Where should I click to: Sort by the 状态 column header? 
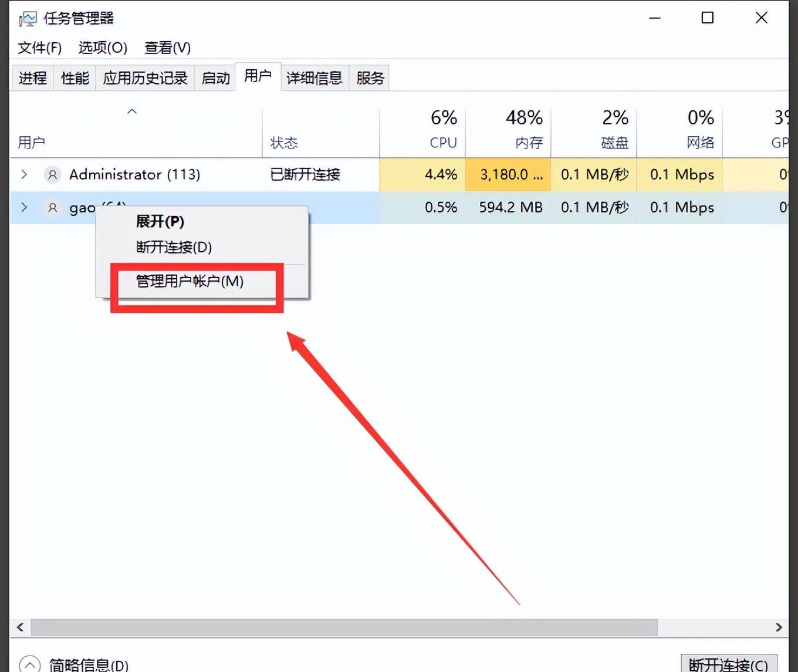[321, 133]
